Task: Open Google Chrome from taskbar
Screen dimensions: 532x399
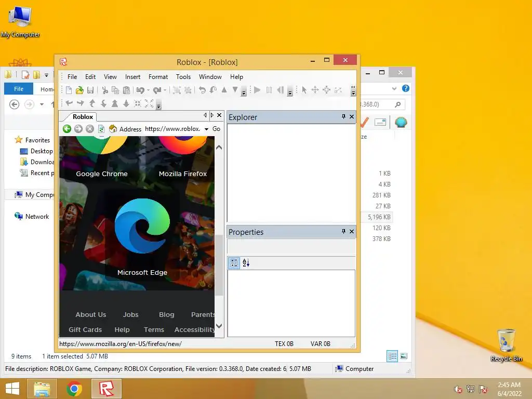Action: pyautogui.click(x=74, y=389)
